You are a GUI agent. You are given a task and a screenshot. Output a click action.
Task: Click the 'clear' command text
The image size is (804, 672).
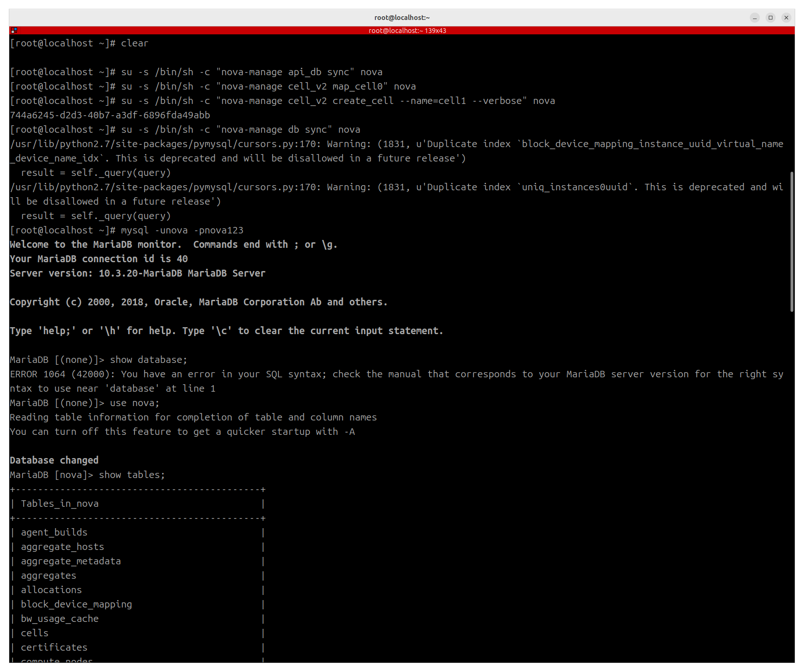(x=135, y=43)
